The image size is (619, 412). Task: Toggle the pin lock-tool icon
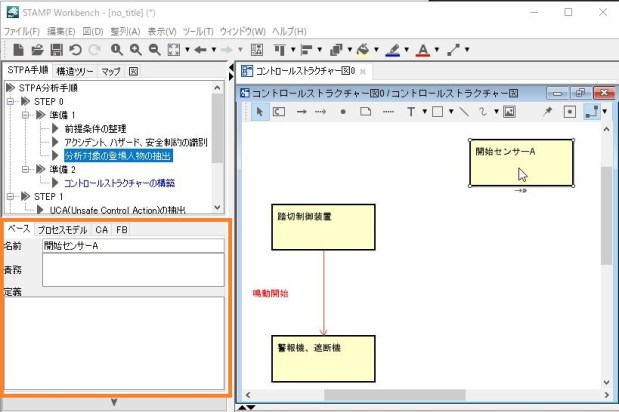548,111
